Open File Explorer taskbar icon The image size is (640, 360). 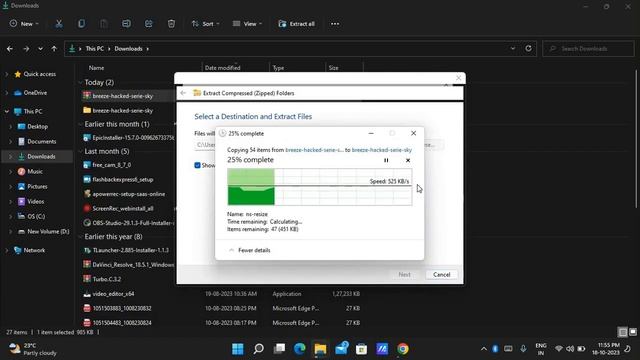click(x=320, y=349)
